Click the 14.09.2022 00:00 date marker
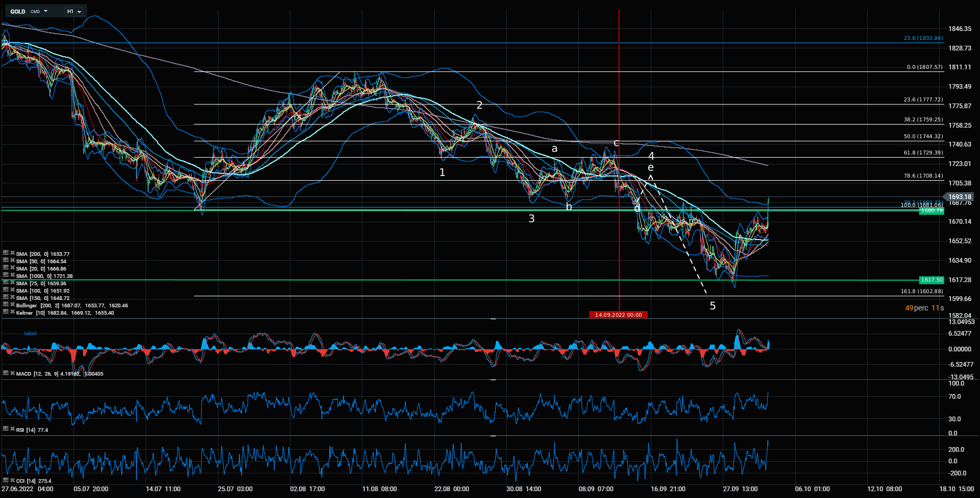Screen dimensions: 980x498 coord(618,315)
